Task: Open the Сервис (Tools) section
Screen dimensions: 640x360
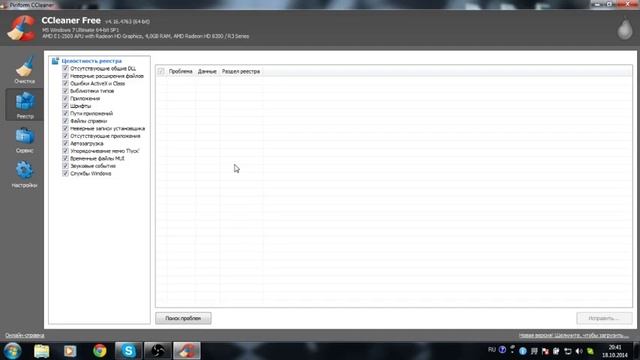Action: pyautogui.click(x=24, y=140)
